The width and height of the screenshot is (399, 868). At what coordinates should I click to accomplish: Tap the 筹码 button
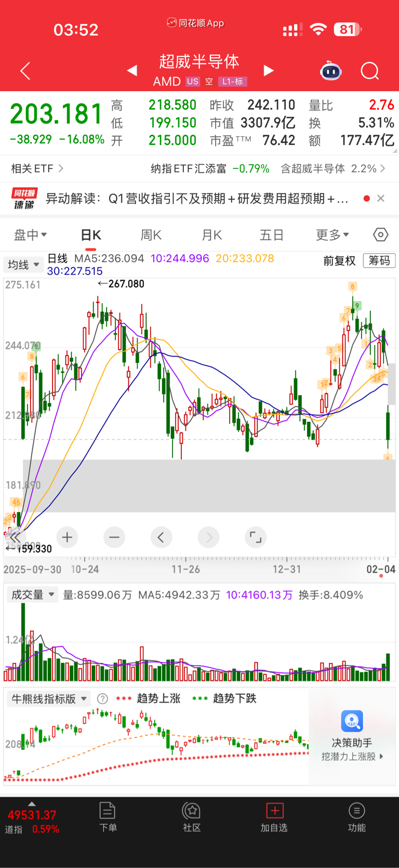(379, 261)
